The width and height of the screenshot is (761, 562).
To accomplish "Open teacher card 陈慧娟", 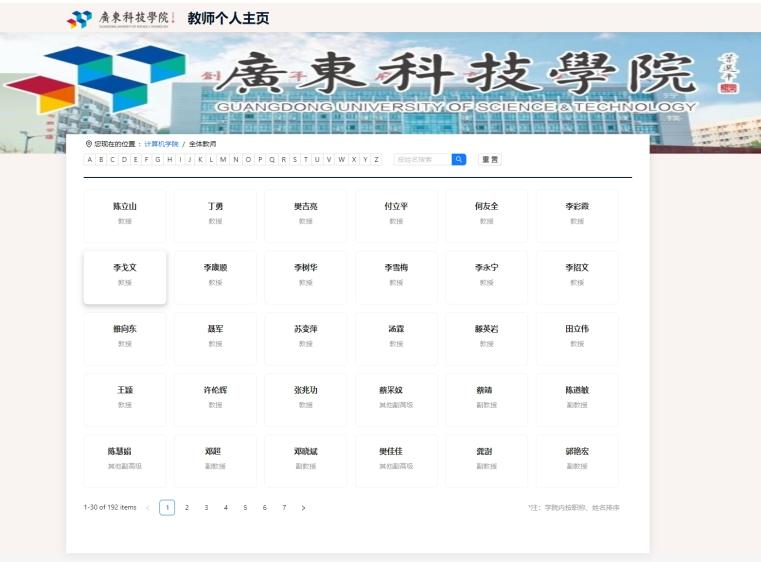I will [125, 461].
